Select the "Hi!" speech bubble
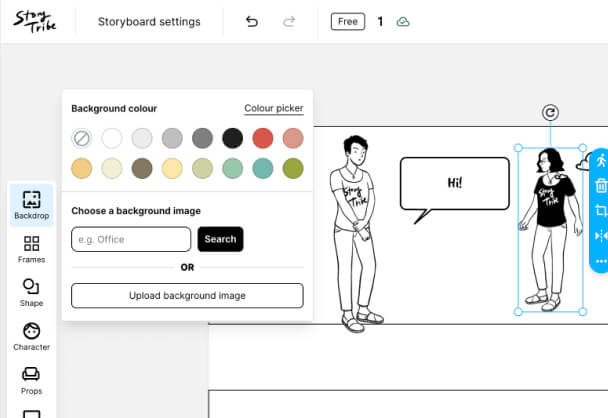 pyautogui.click(x=454, y=183)
